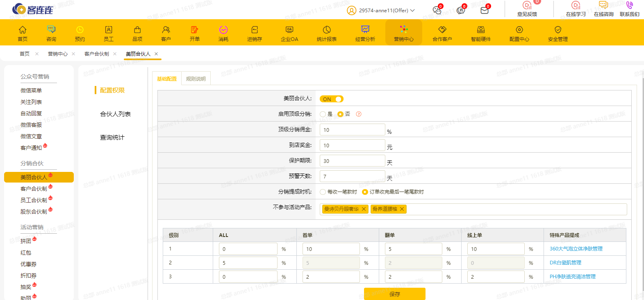Open 合伙人列表 in the side menu
Screen dimensions: 644x300
tap(115, 114)
